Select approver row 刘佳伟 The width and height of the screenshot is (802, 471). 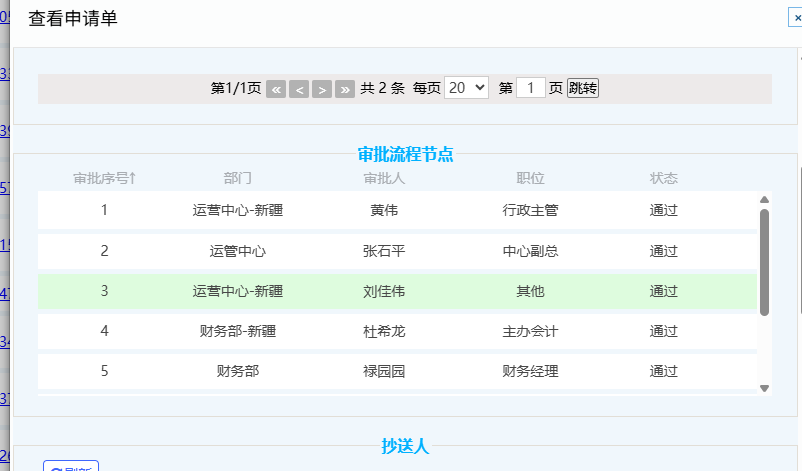pos(384,291)
